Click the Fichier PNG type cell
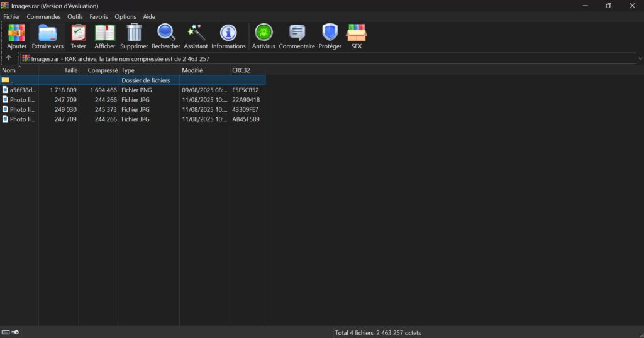Viewport: 644px width, 338px height. click(x=136, y=90)
